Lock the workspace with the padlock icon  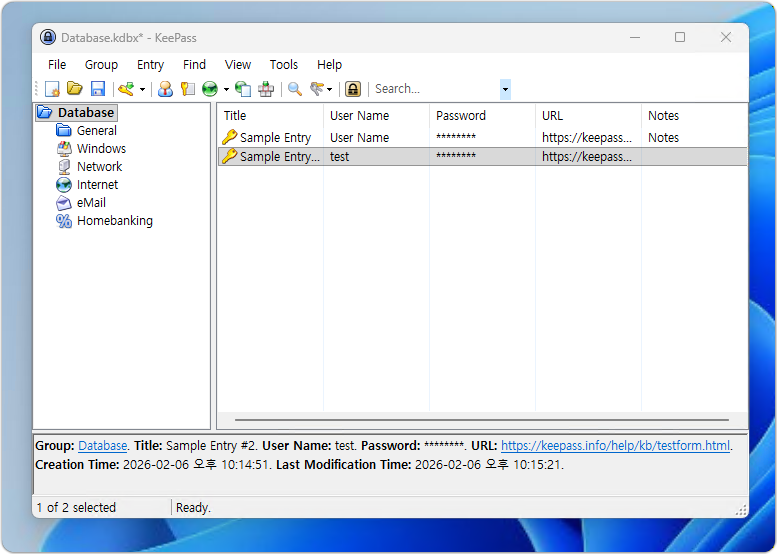[353, 89]
